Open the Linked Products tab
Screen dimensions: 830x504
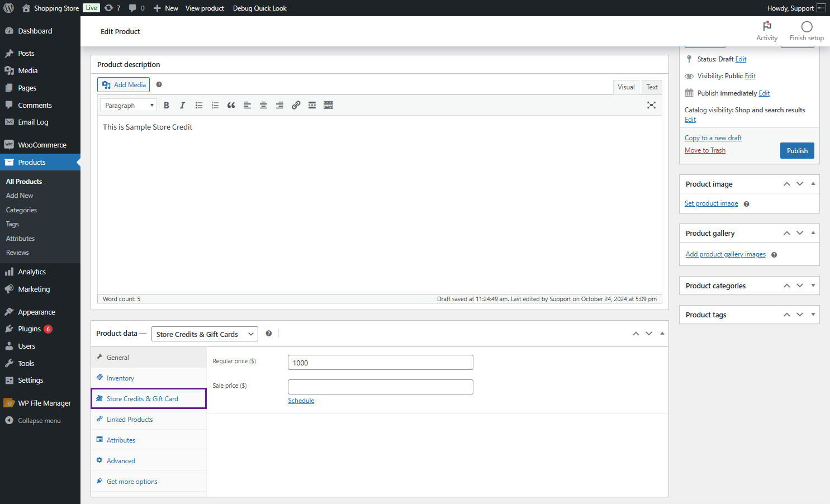tap(149, 420)
